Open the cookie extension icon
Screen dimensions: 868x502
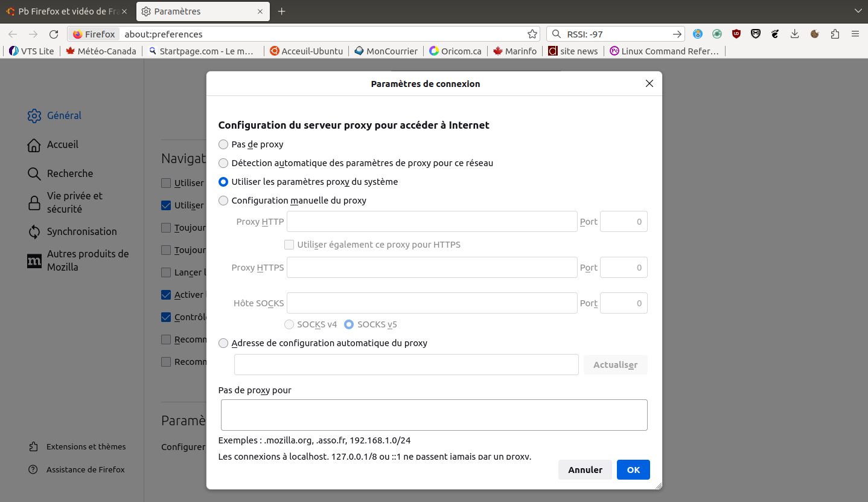click(814, 34)
